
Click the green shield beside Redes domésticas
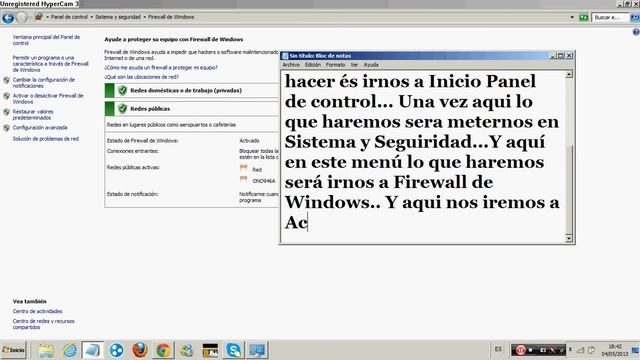122,91
